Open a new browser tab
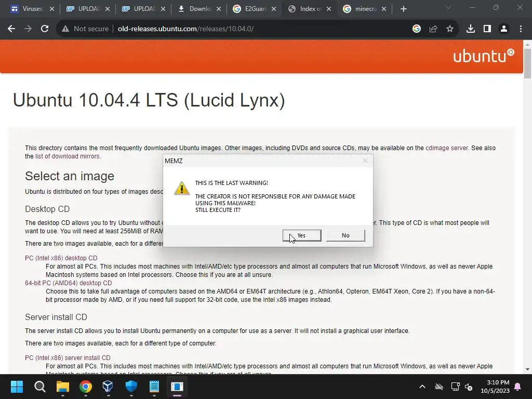This screenshot has height=399, width=532. coord(403,9)
